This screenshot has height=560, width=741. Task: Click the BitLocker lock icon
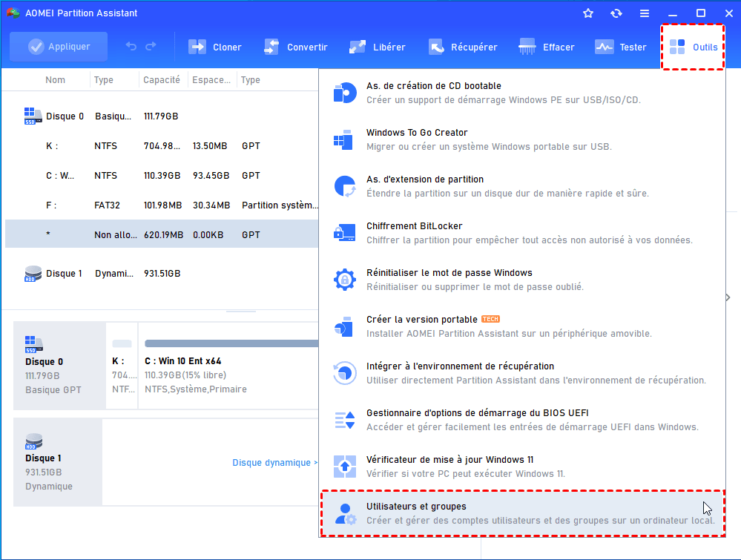344,233
